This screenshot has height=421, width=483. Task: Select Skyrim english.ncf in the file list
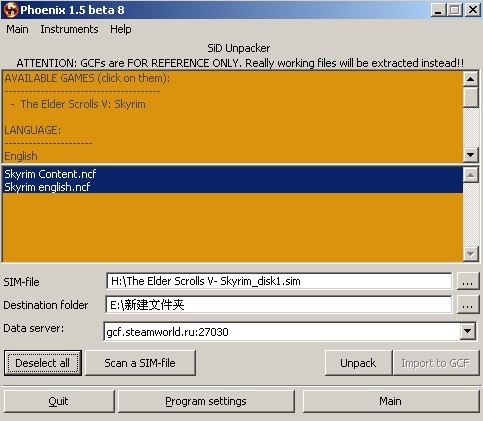pyautogui.click(x=232, y=187)
